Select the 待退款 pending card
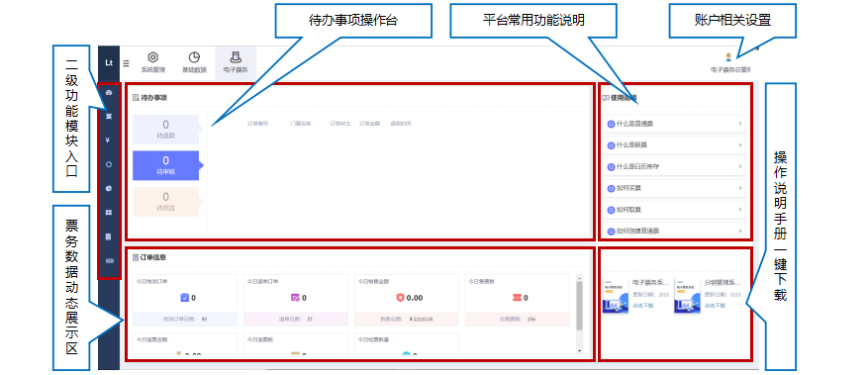The width and height of the screenshot is (868, 375). point(165,129)
